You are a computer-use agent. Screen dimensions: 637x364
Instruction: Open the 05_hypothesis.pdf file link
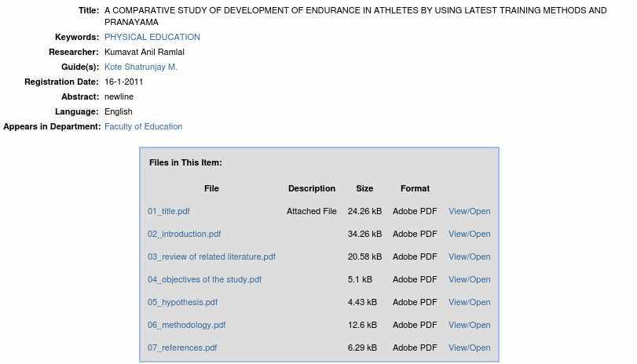click(182, 302)
